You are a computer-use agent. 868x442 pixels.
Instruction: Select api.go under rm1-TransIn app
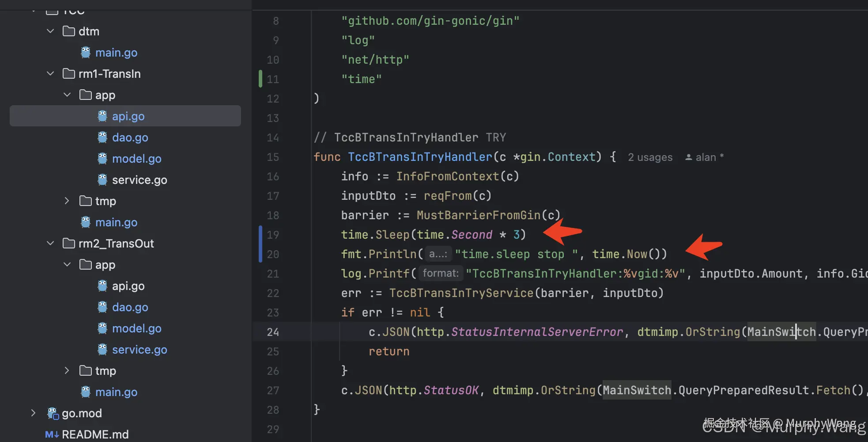pos(128,116)
